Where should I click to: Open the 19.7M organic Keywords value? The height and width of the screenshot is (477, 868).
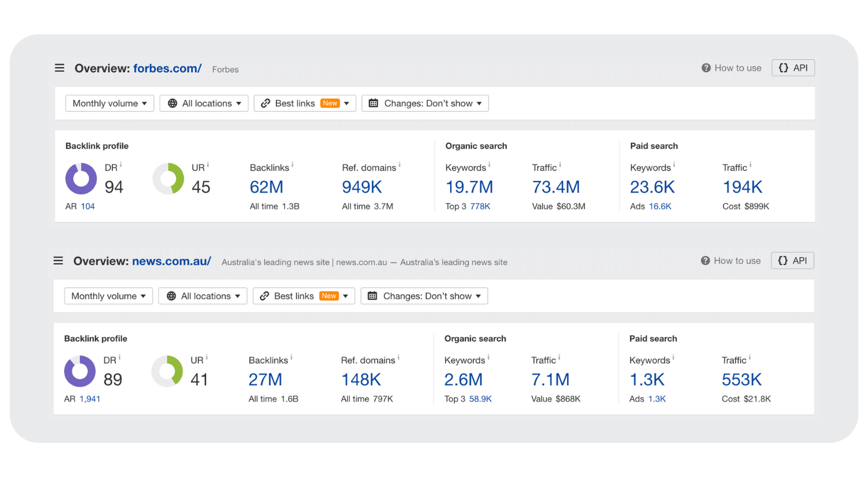(469, 187)
